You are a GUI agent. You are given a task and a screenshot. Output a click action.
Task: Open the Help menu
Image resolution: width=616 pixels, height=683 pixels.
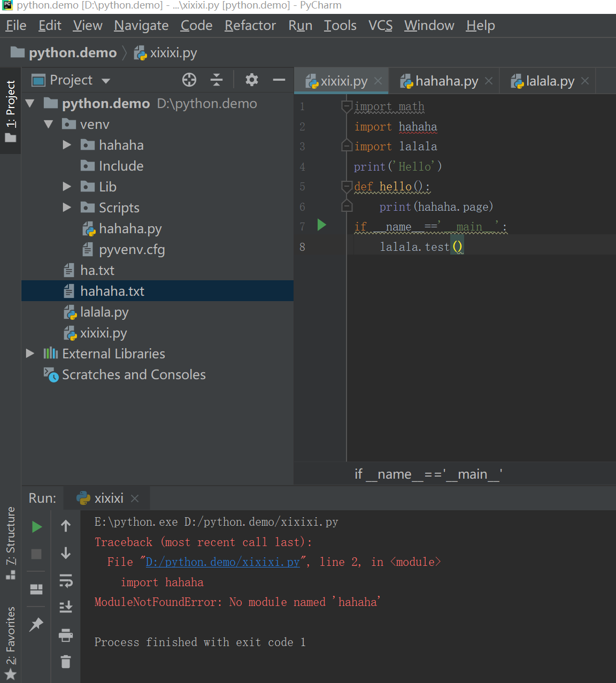click(x=480, y=26)
